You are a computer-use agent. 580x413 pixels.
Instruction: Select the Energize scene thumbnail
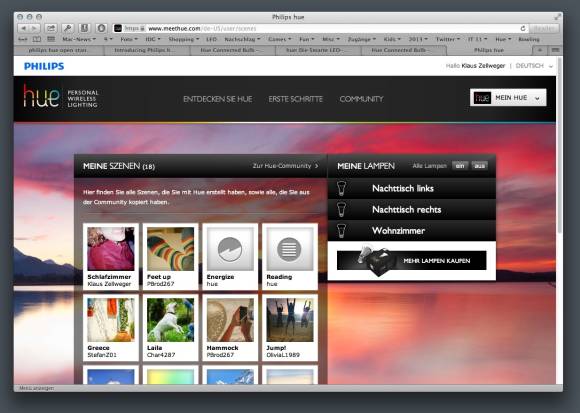point(230,256)
